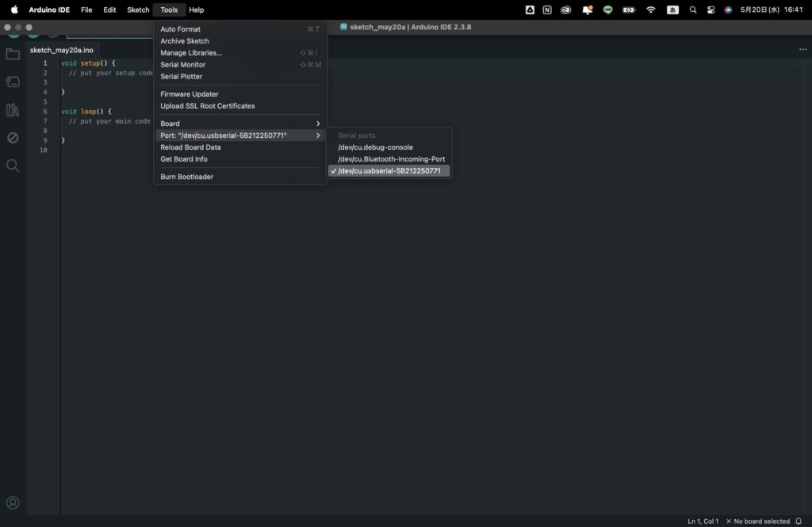Image resolution: width=812 pixels, height=527 pixels.
Task: Click the Wi-Fi icon in macOS menu bar
Action: (x=650, y=10)
